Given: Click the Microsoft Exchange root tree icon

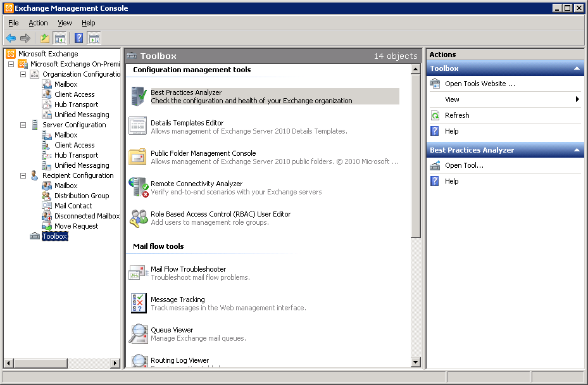Looking at the screenshot, I should click(x=11, y=54).
